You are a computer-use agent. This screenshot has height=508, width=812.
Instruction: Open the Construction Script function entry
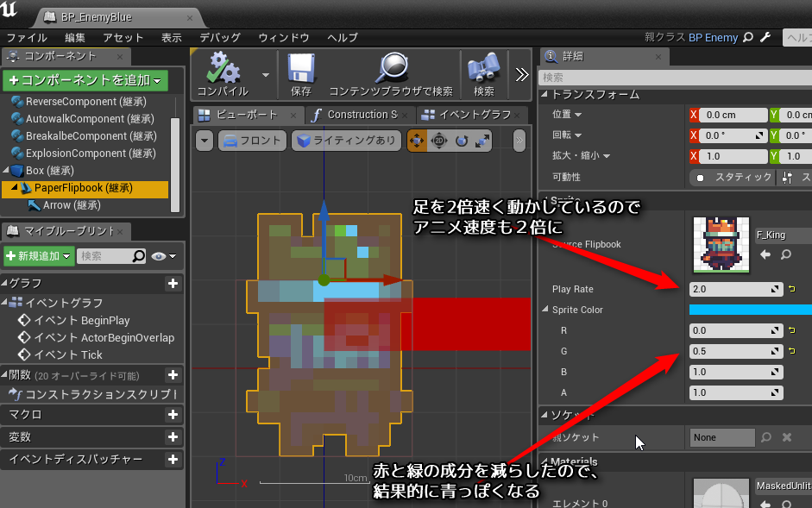(93, 395)
